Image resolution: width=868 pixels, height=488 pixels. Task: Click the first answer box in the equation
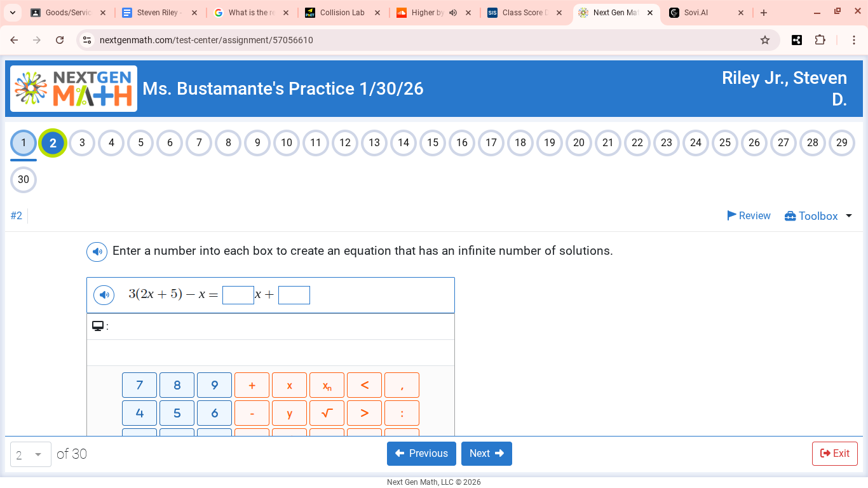click(238, 294)
